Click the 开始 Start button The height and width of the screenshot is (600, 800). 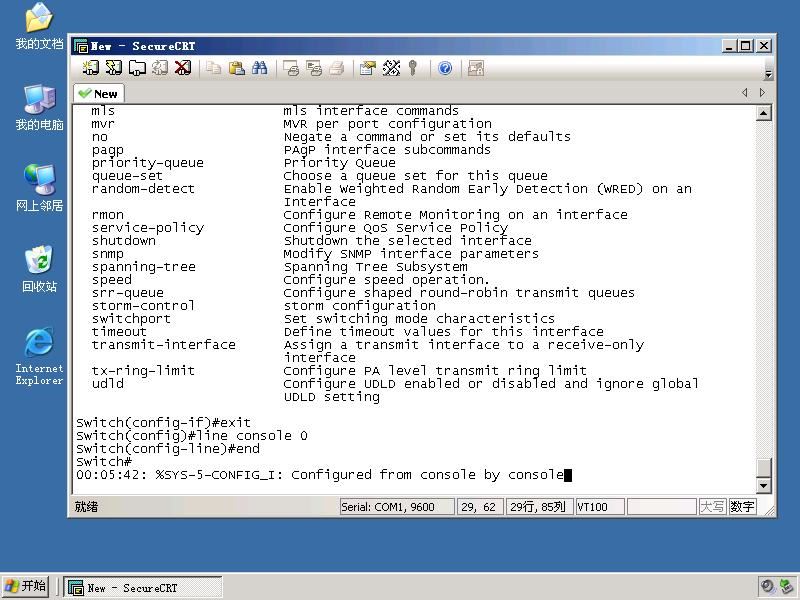[x=25, y=586]
